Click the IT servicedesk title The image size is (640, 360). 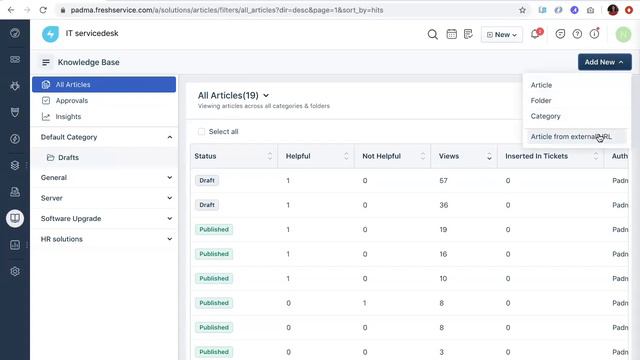[x=92, y=33]
